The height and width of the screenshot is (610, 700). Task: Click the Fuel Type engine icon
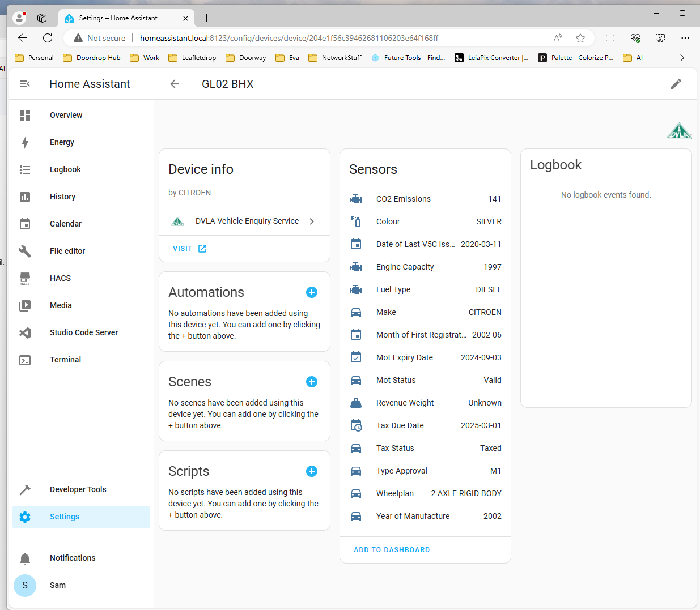[356, 289]
